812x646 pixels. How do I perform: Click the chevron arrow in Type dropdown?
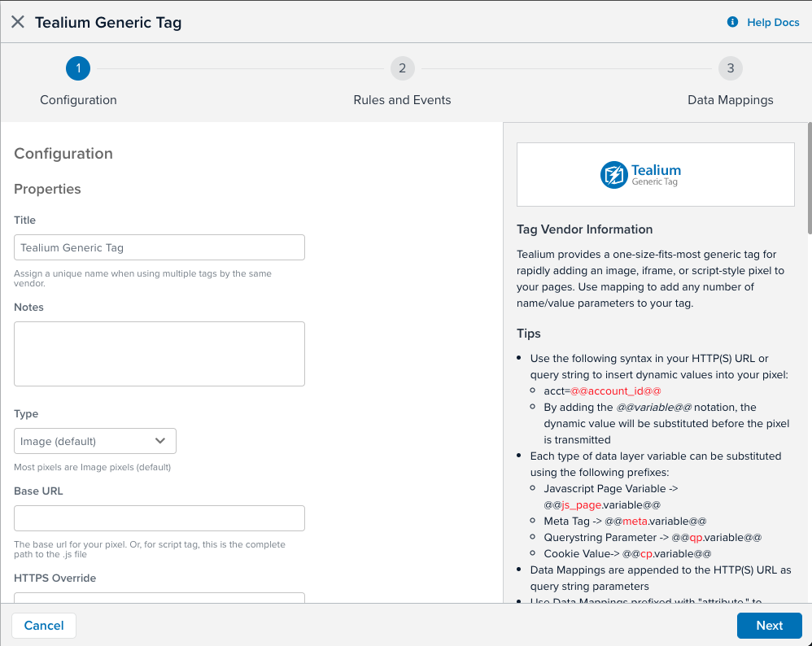pyautogui.click(x=160, y=441)
